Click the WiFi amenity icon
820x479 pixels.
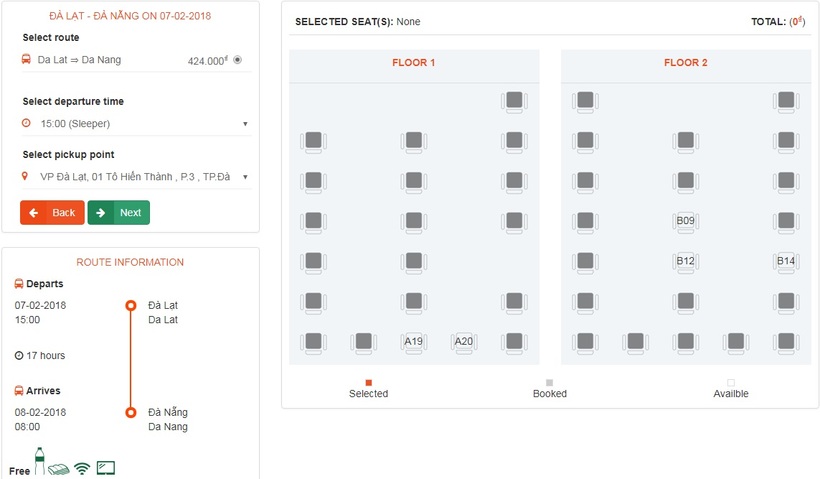(x=82, y=469)
